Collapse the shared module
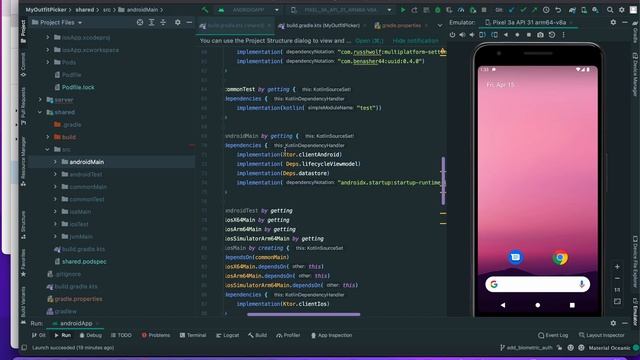Image resolution: width=640 pixels, height=360 pixels. 40,112
